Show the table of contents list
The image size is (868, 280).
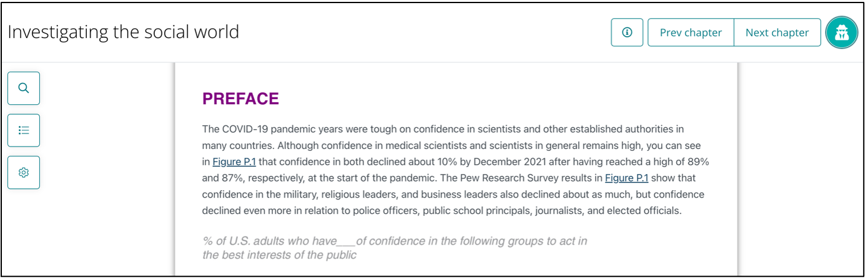[24, 130]
